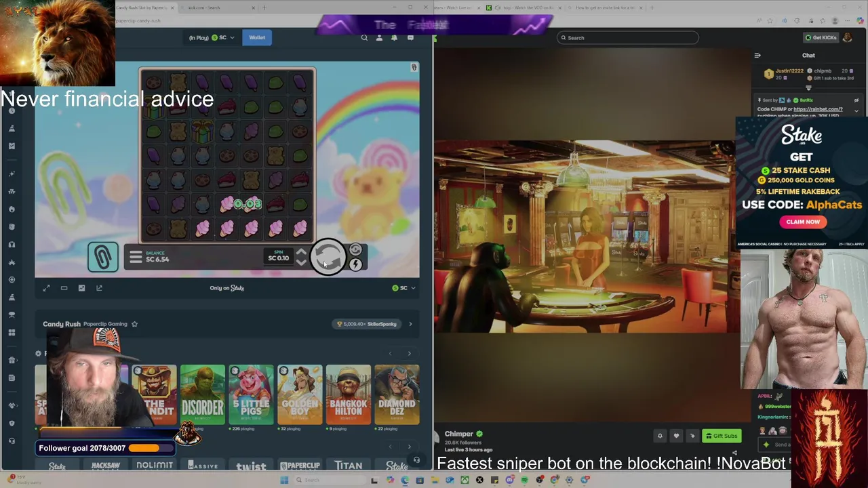Expand the SC currency dropdown below the game
The height and width of the screenshot is (488, 868).
coord(404,288)
